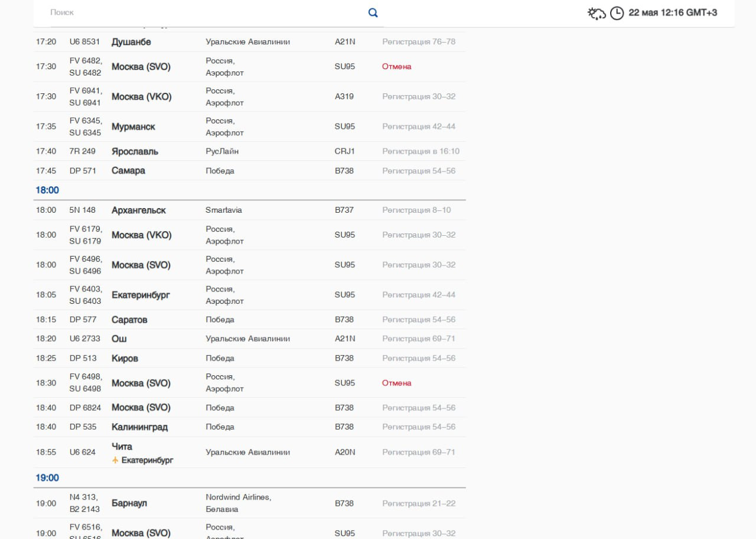Select Самара flight DP 571
Viewport: 756px width, 539px height.
249,171
